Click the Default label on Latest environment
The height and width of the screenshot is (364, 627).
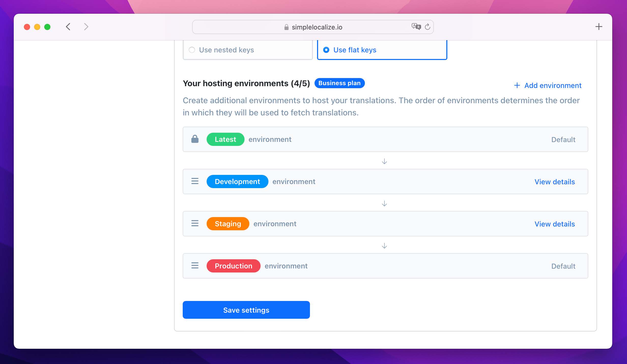coord(563,139)
